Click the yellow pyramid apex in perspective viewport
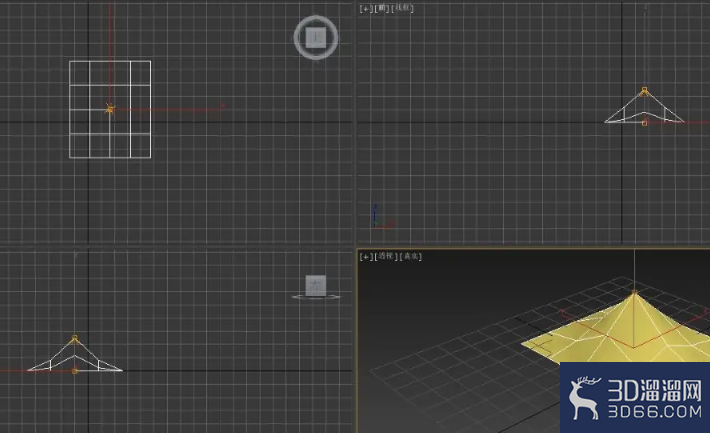The height and width of the screenshot is (433, 710). pos(634,293)
